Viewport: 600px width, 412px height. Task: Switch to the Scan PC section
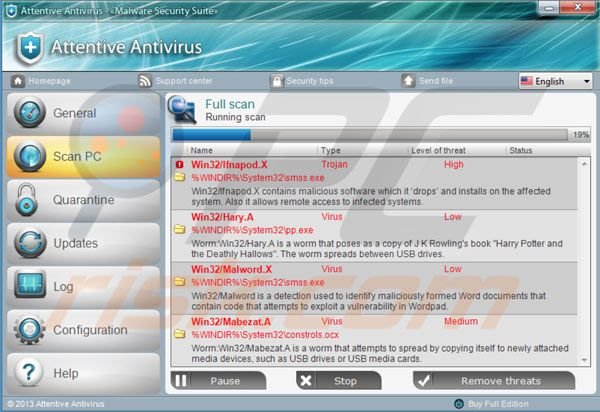point(83,156)
